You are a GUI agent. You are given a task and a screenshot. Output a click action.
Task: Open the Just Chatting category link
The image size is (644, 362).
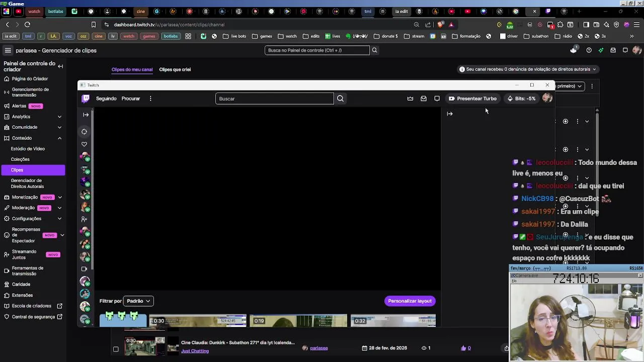[x=195, y=351]
